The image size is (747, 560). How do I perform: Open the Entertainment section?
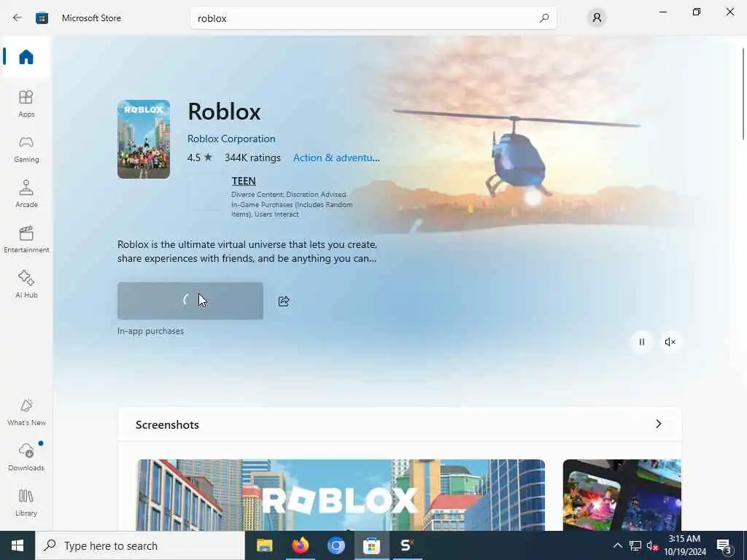pos(26,239)
